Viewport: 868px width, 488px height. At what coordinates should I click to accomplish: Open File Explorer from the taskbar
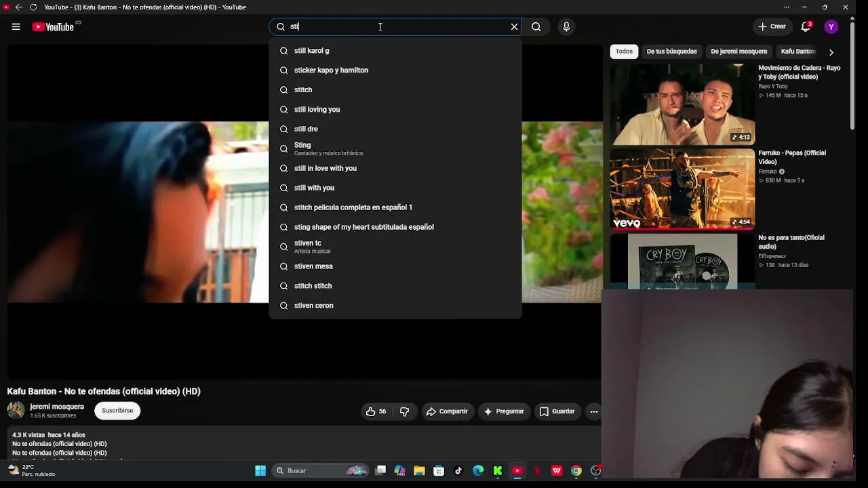420,471
